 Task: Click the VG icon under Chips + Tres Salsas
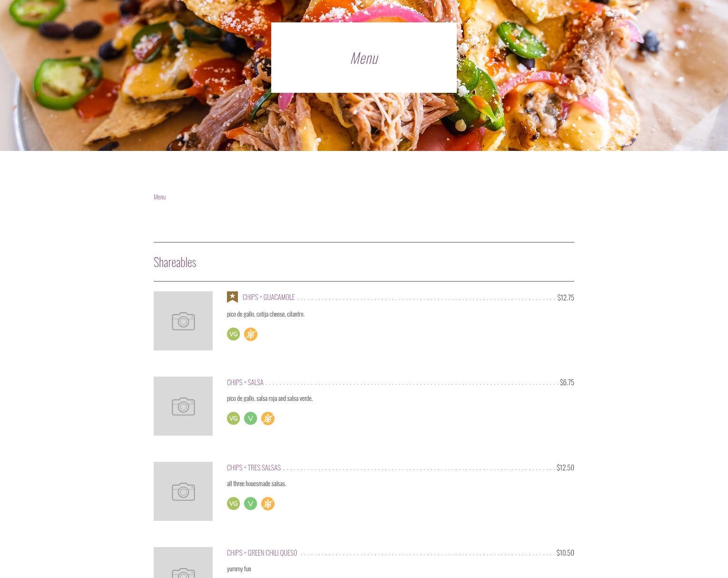[233, 504]
